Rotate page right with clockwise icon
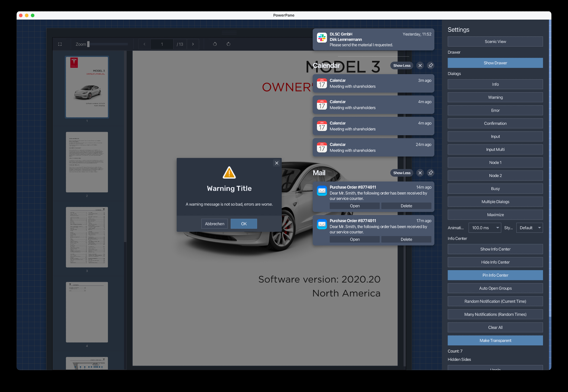Viewport: 568px width, 392px height. tap(228, 44)
